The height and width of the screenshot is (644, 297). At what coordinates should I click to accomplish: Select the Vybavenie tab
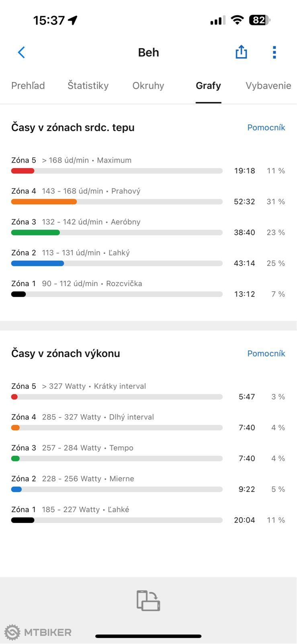(x=268, y=86)
